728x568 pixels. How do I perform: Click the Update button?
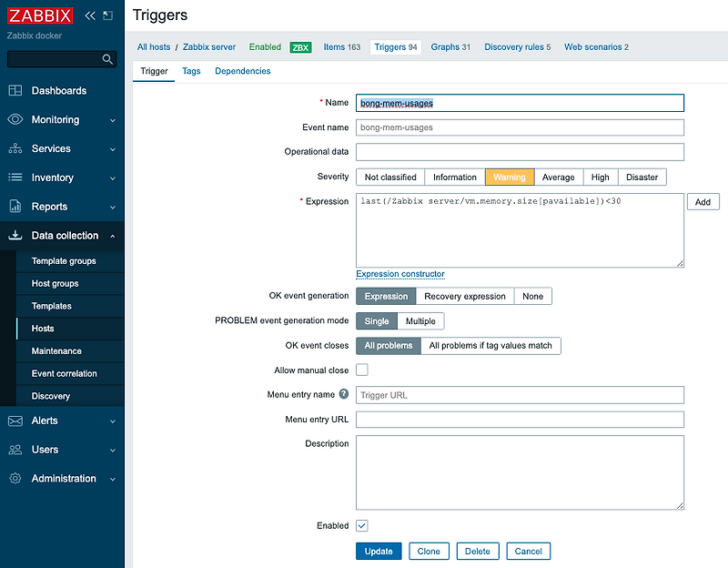(x=379, y=551)
